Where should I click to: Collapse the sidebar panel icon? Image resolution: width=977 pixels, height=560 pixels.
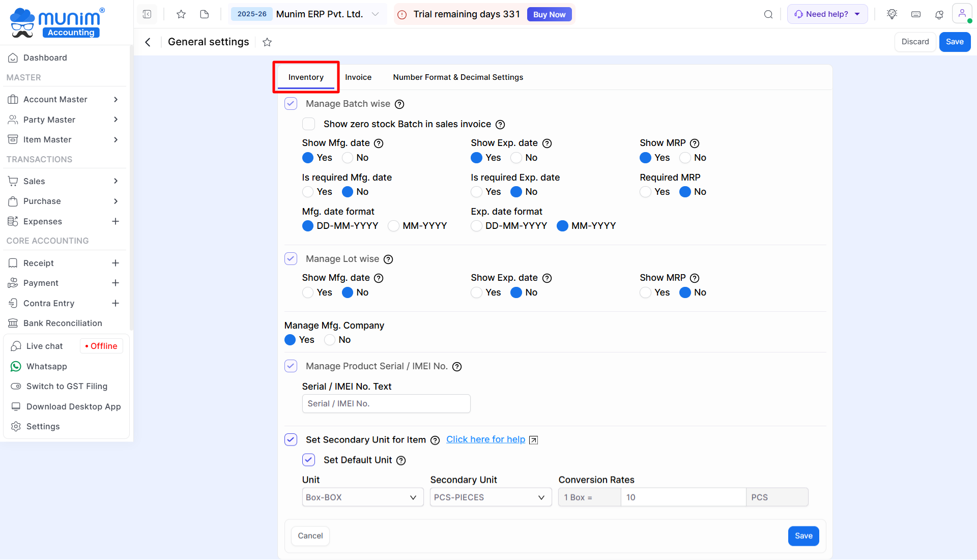(147, 14)
